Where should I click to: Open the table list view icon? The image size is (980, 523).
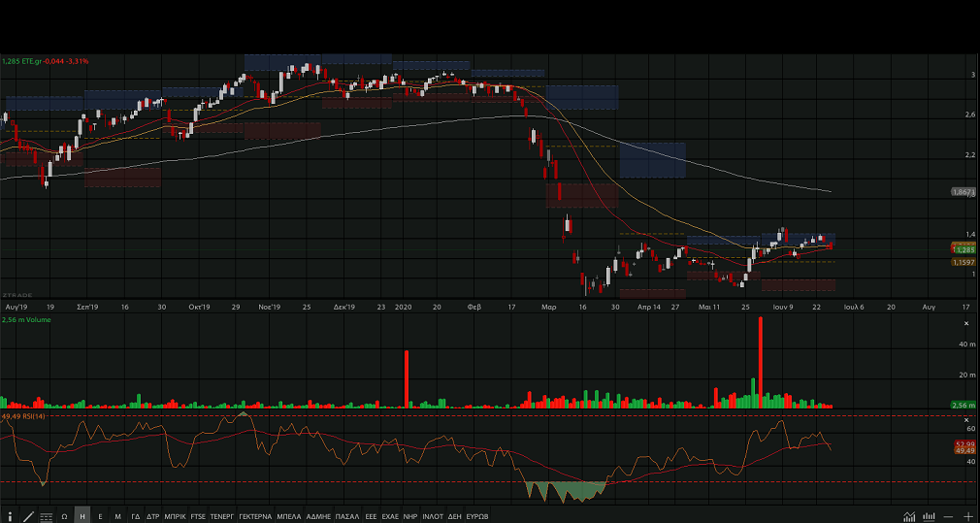46,516
